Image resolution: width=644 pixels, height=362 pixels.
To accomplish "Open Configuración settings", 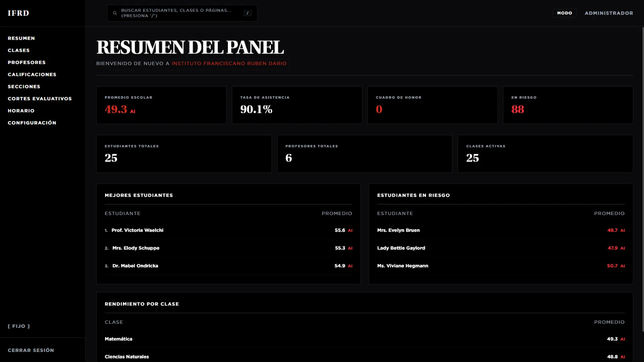I will click(32, 123).
